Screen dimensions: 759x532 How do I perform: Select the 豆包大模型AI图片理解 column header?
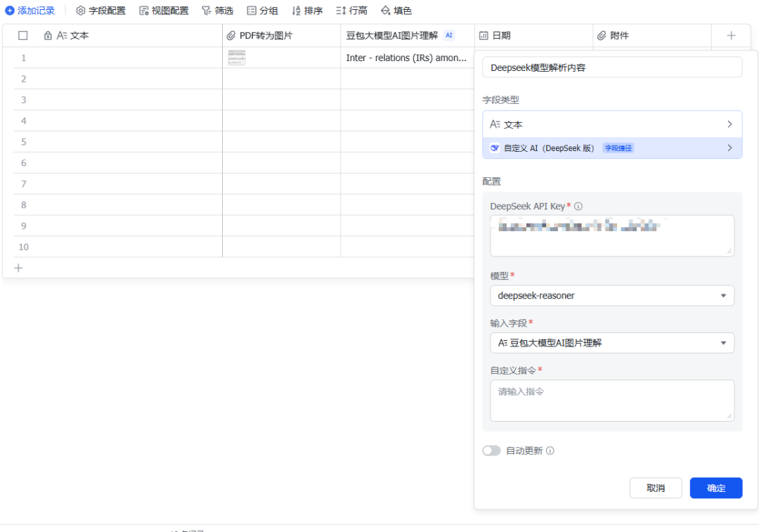(x=408, y=35)
